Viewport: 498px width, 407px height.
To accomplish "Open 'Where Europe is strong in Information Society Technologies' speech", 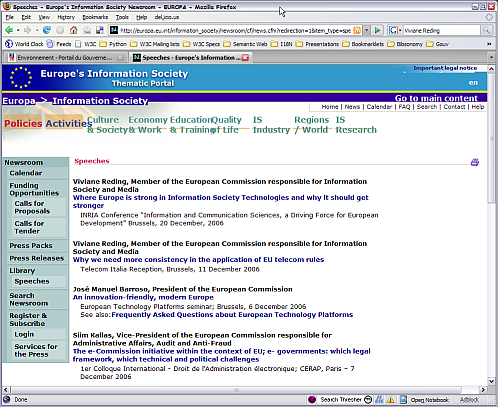I will click(x=220, y=201).
